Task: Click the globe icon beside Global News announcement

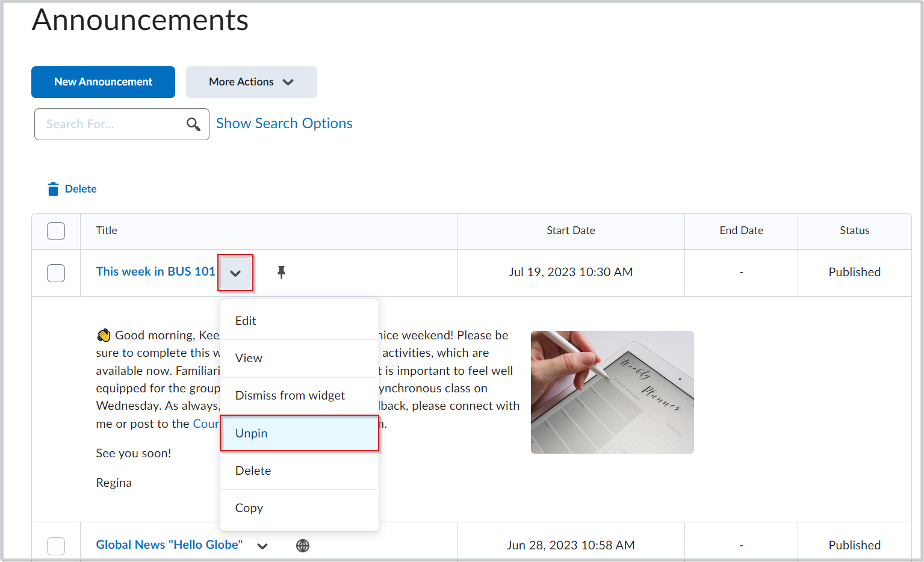Action: pos(303,545)
